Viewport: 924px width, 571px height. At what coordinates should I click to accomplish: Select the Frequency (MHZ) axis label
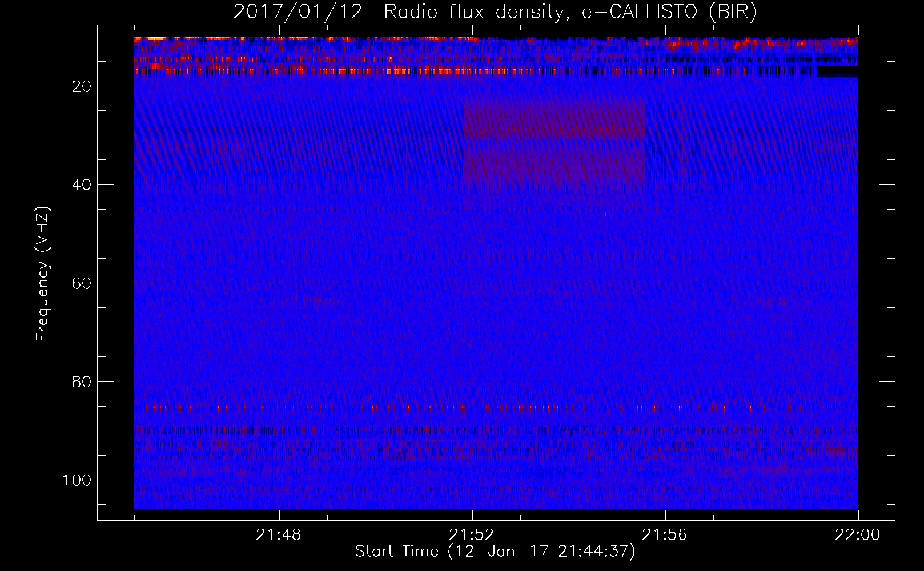[x=43, y=274]
